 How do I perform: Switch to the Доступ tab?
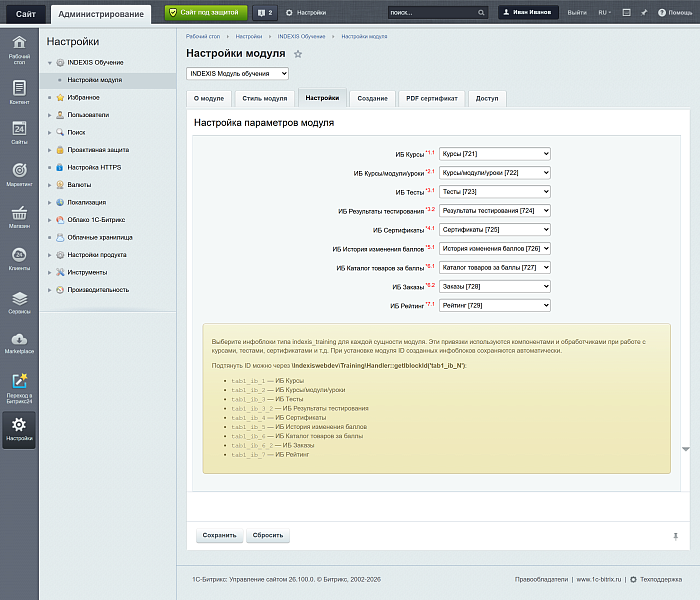click(x=487, y=99)
